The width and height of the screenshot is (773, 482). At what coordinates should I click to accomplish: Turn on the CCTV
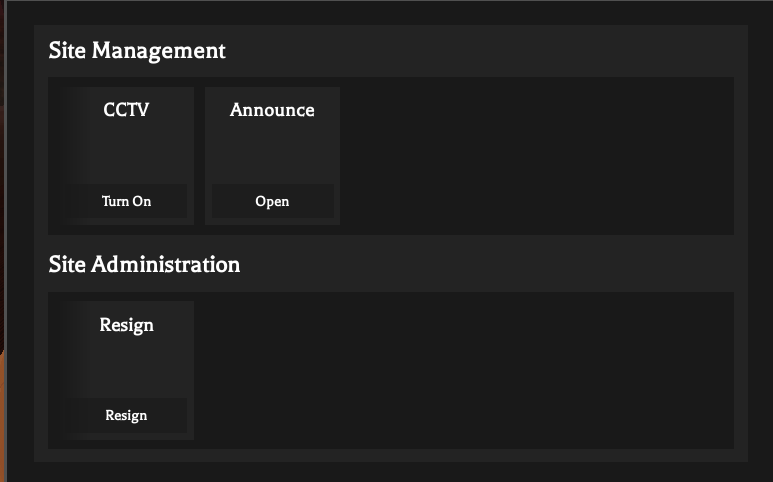pyautogui.click(x=127, y=201)
